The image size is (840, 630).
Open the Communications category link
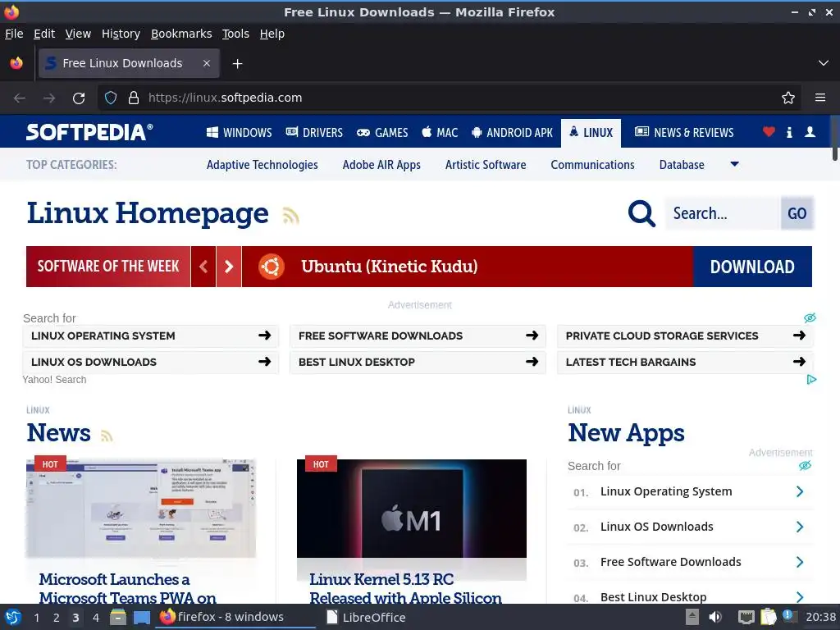[x=592, y=165]
